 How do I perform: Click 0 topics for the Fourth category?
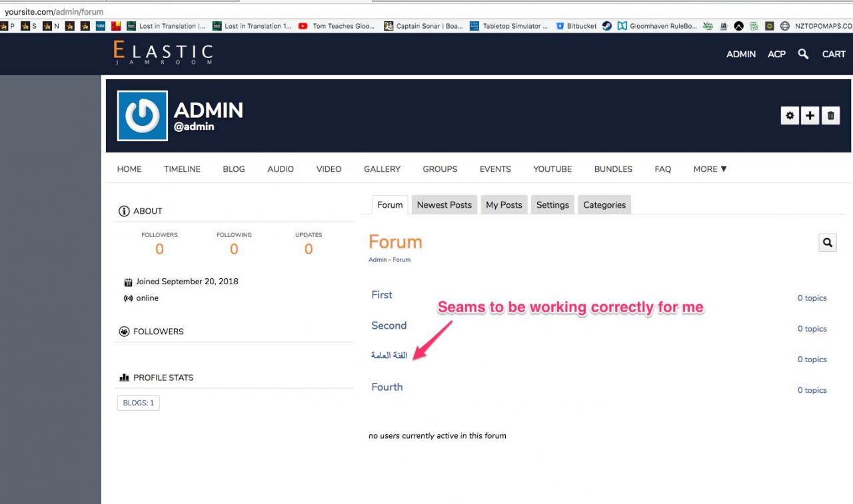point(812,390)
